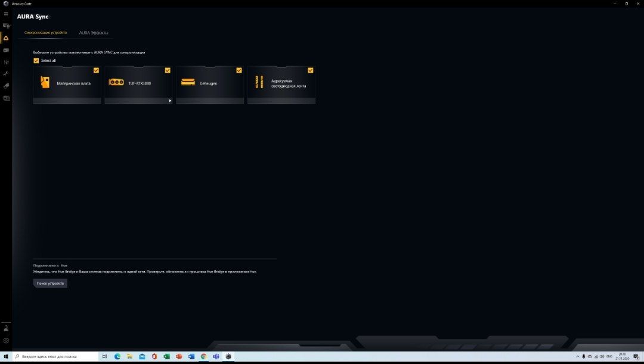Uncheck the addressable LED strip checkbox
Image resolution: width=644 pixels, height=364 pixels.
point(311,70)
